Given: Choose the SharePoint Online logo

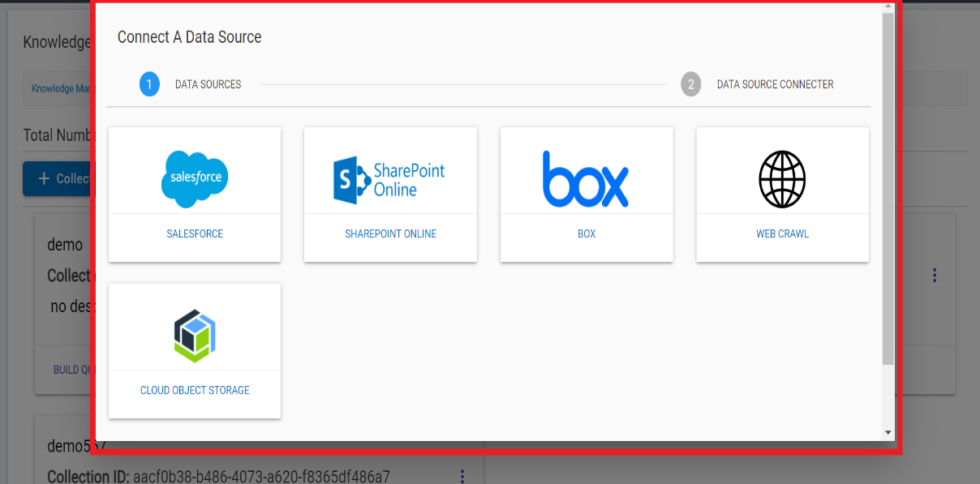Looking at the screenshot, I should 389,179.
